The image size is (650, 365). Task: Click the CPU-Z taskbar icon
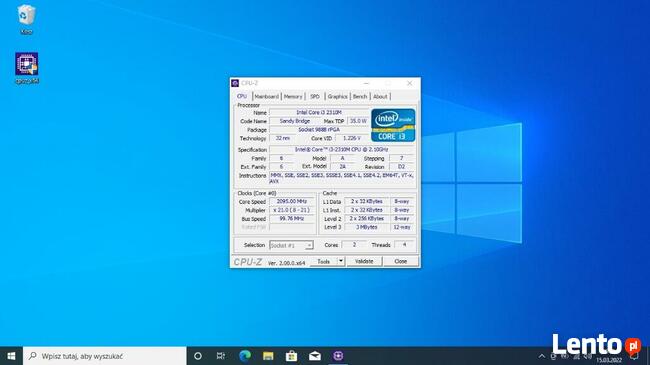pyautogui.click(x=338, y=356)
